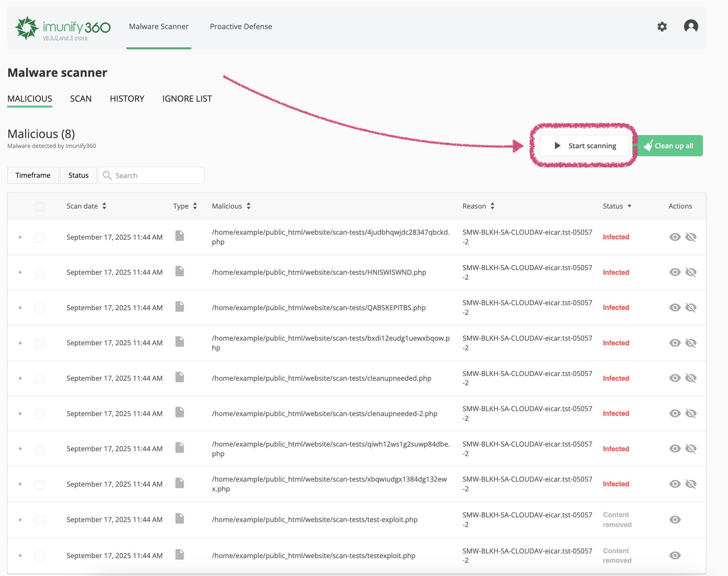728x576 pixels.
Task: Sort table by Scan date
Action: click(x=86, y=206)
